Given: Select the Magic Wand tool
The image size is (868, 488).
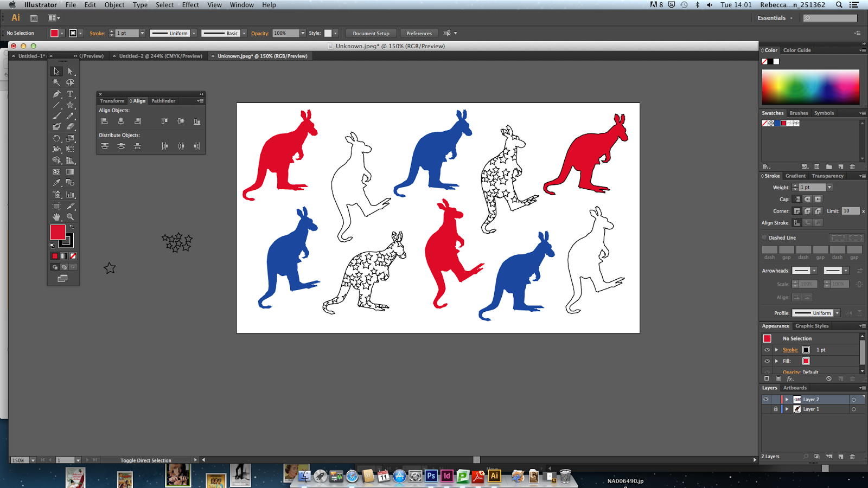Looking at the screenshot, I should 56,82.
